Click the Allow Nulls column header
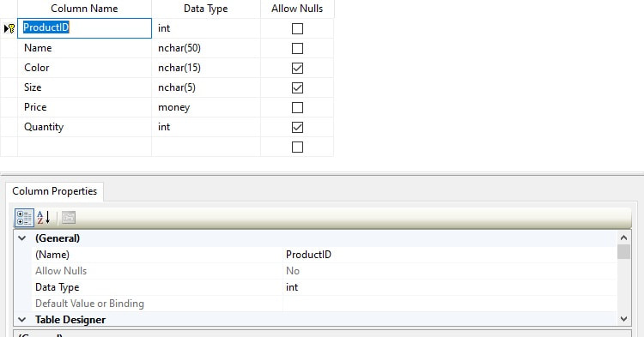The image size is (644, 337). (297, 9)
